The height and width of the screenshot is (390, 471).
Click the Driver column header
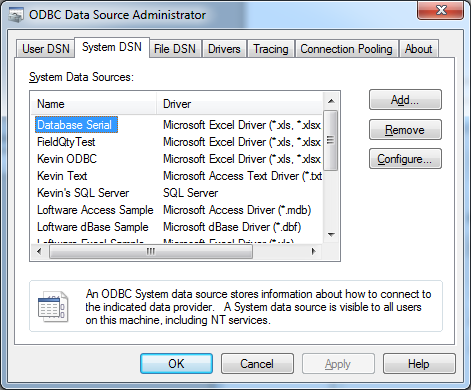click(239, 104)
